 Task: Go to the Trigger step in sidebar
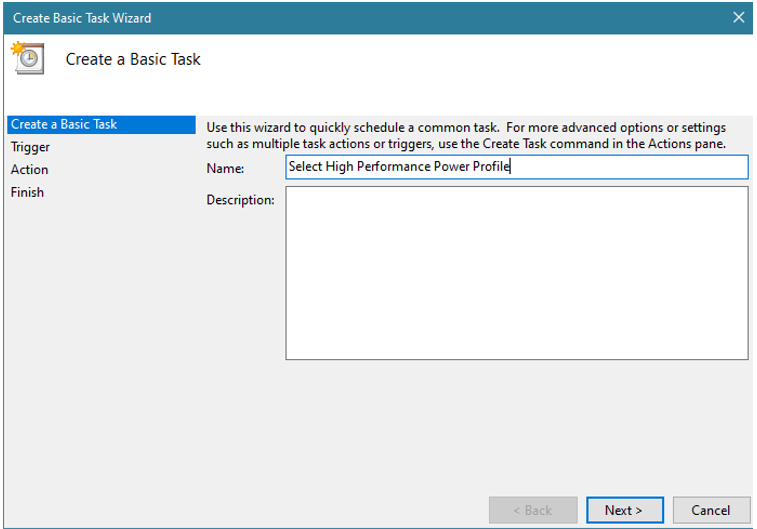click(31, 147)
